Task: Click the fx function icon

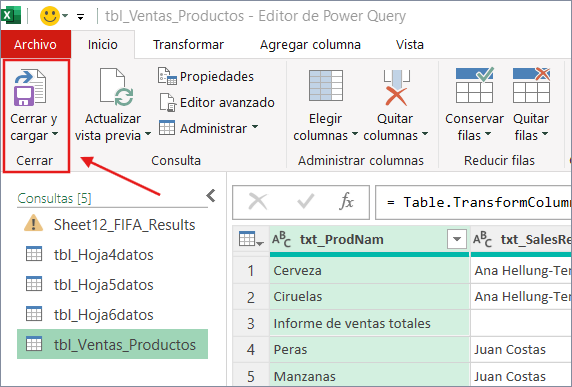Action: pos(346,201)
